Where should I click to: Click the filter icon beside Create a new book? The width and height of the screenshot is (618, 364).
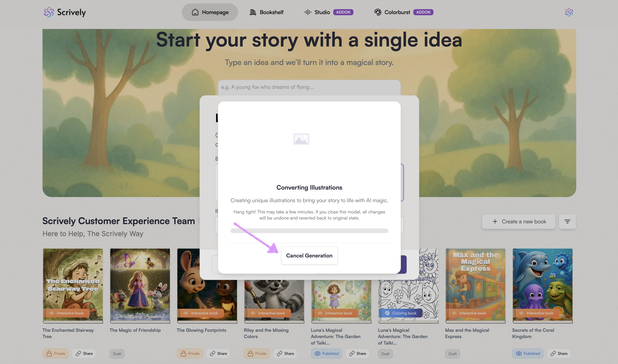567,221
